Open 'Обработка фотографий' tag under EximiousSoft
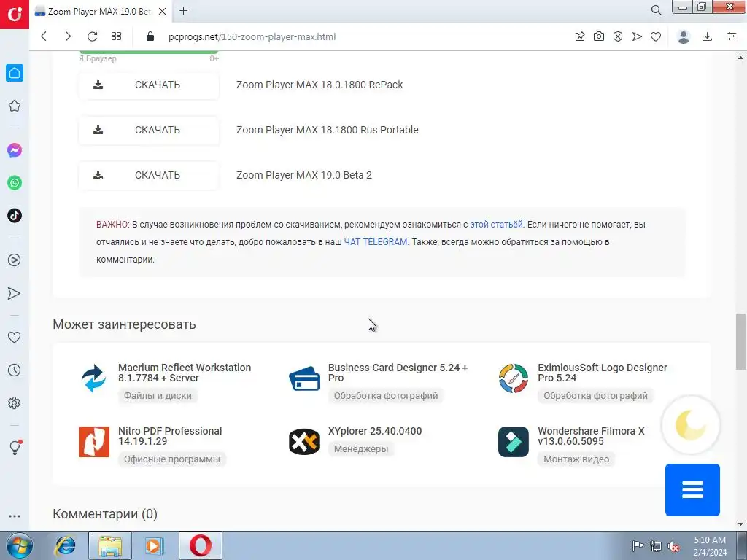747x560 pixels. 595,396
